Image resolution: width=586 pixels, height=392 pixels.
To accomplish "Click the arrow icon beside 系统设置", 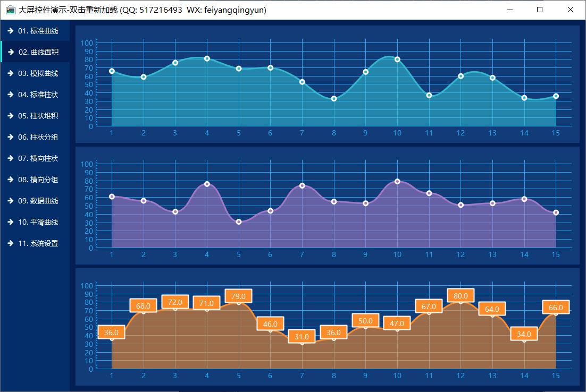I will [x=11, y=243].
